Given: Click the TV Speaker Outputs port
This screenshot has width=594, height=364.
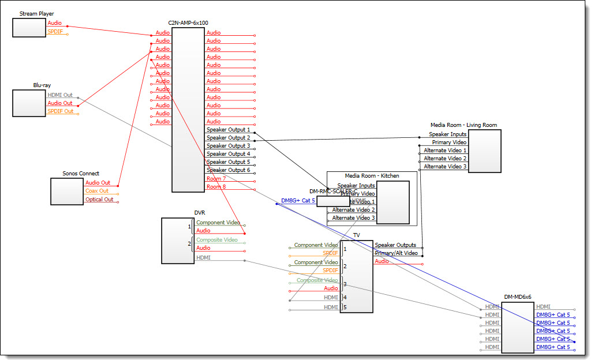Looking at the screenshot, I should point(395,245).
